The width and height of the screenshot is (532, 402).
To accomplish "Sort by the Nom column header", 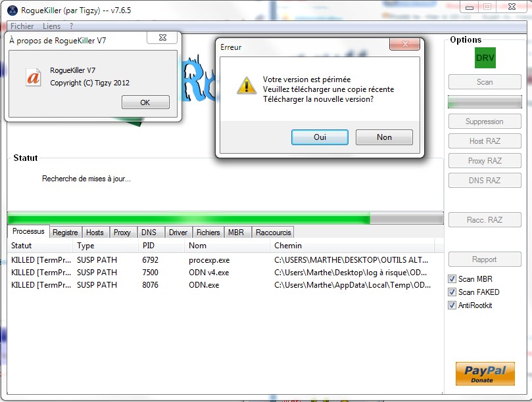I will click(228, 246).
